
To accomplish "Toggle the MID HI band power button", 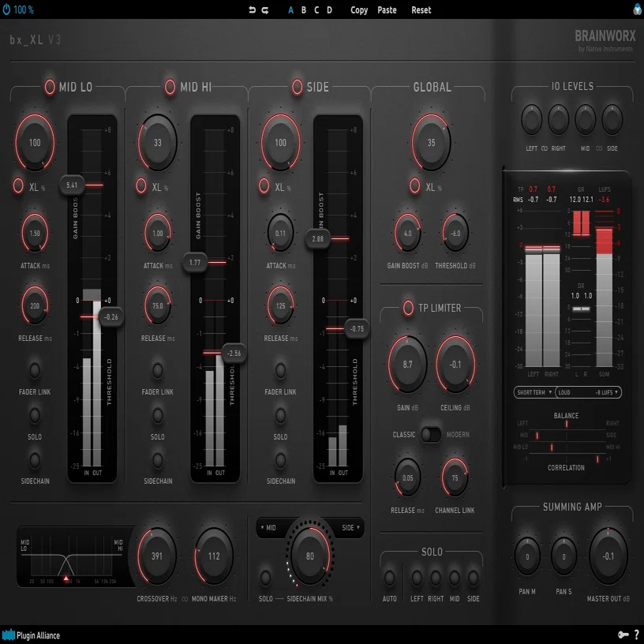I will (170, 87).
